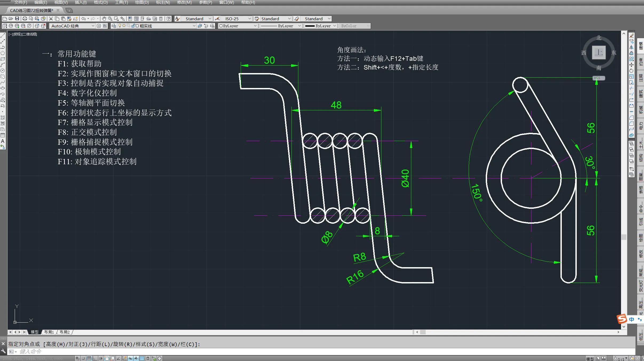Open the workspace dropdown showing AutoCAD 经典

tap(72, 26)
